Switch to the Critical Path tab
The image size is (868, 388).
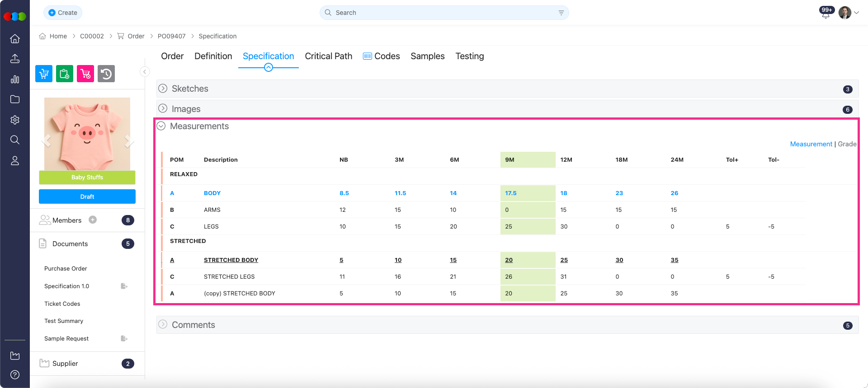pos(328,56)
